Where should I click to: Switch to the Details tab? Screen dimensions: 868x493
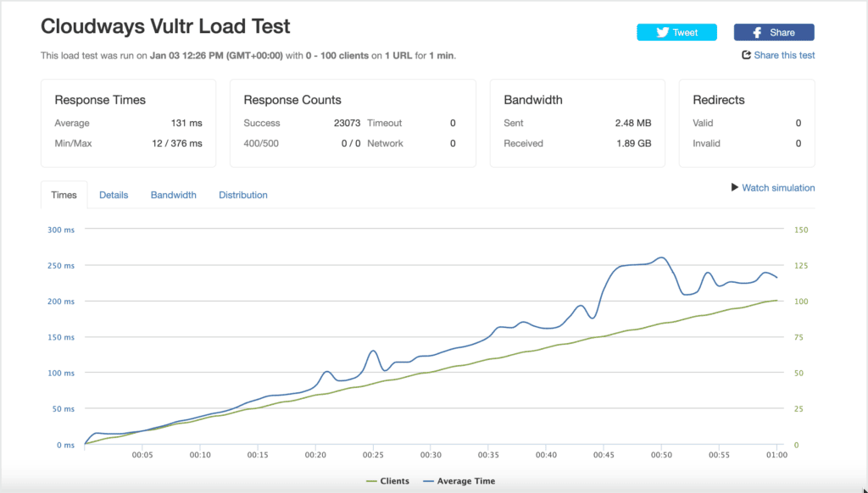coord(114,195)
